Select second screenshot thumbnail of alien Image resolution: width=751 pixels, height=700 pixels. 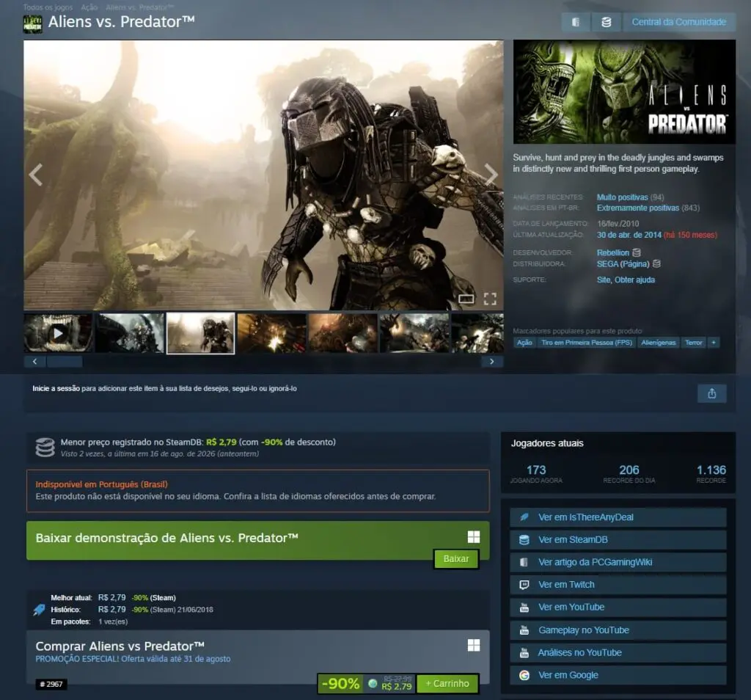[x=129, y=333]
